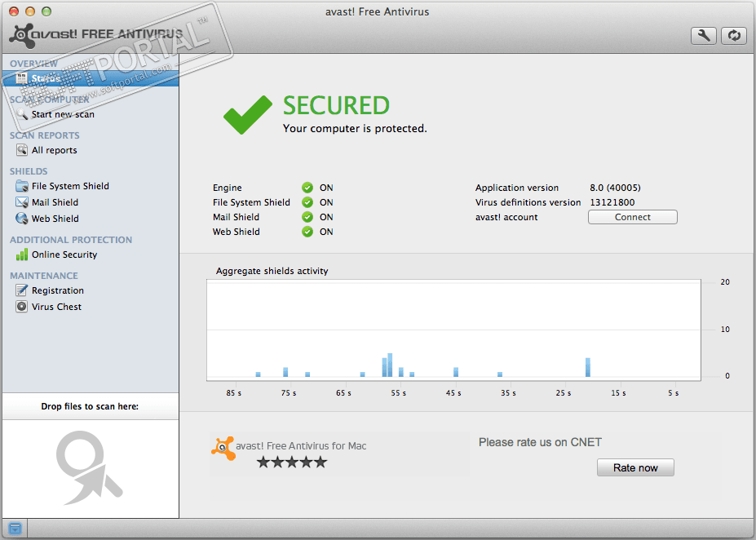Screen dimensions: 756x540
Task: Click the Rate now button
Action: (635, 467)
